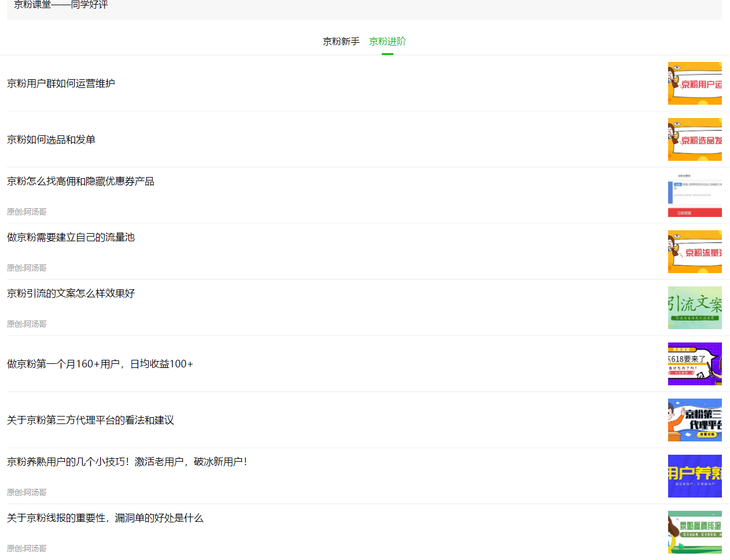The width and height of the screenshot is (730, 560).
Task: Open 做京粉第一个月160+用户，日均收益100+
Action: click(x=99, y=364)
